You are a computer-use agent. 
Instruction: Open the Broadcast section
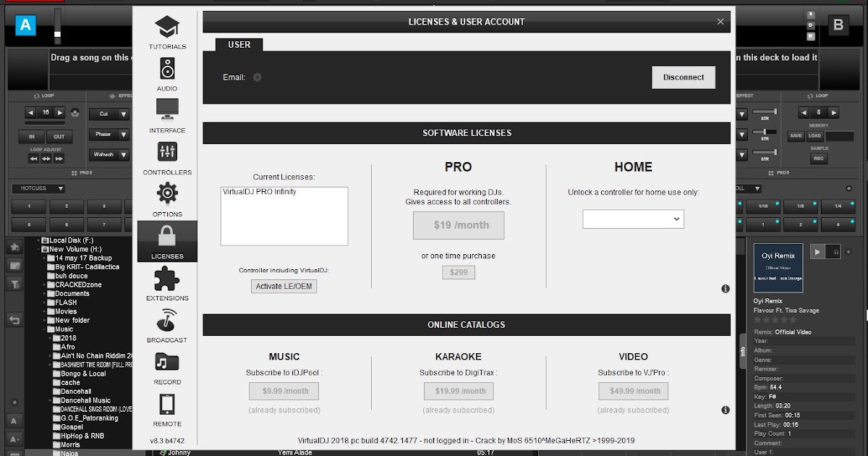pyautogui.click(x=167, y=326)
